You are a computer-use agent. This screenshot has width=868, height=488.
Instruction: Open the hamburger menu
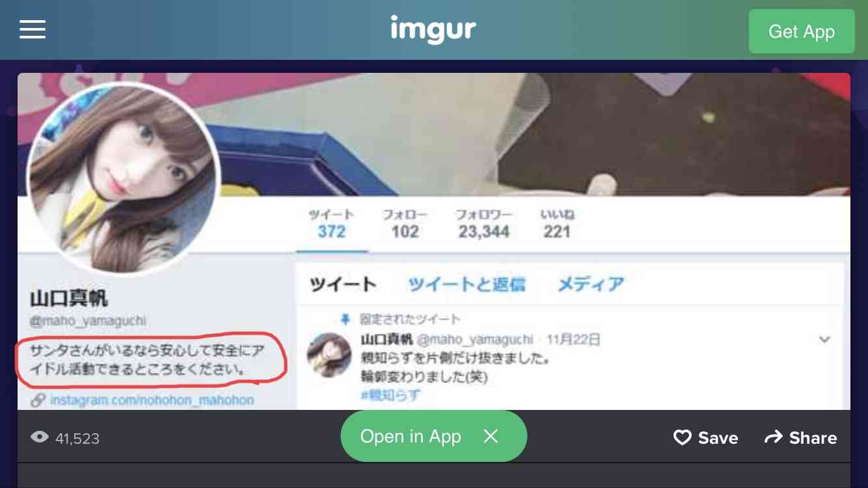(x=33, y=29)
